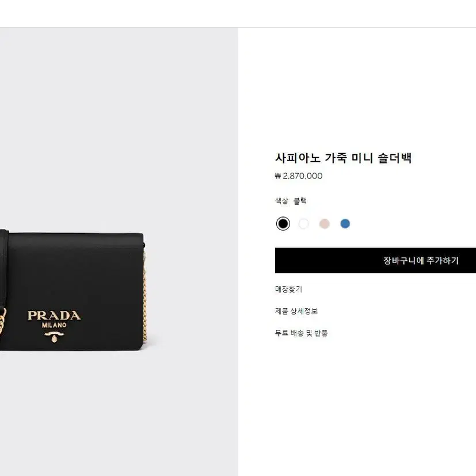Select the black color swatch
476x476 pixels.
click(x=283, y=224)
